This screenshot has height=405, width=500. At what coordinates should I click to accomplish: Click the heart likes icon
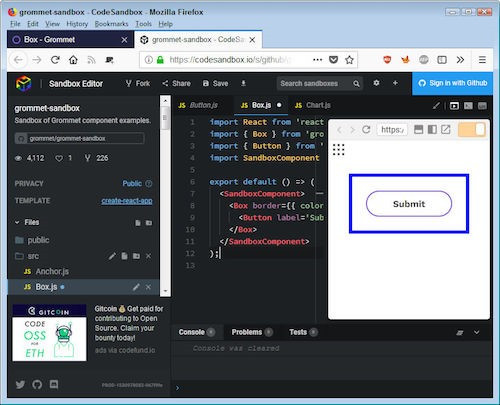pyautogui.click(x=59, y=158)
